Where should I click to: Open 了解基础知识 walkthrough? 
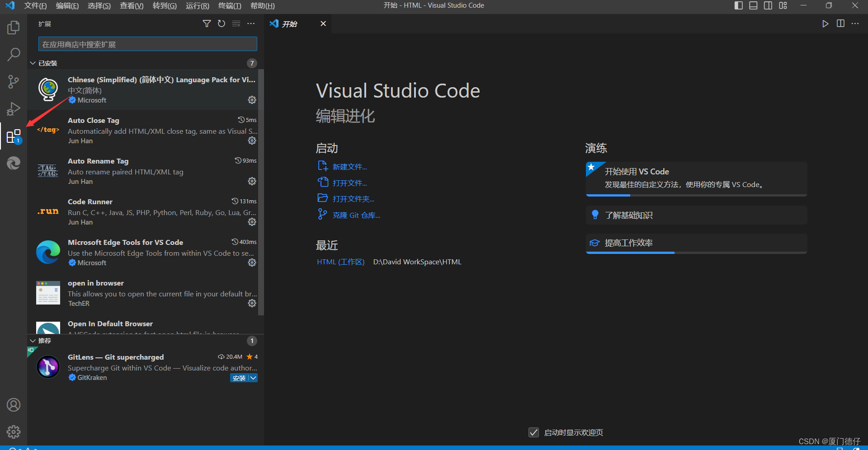pyautogui.click(x=696, y=215)
